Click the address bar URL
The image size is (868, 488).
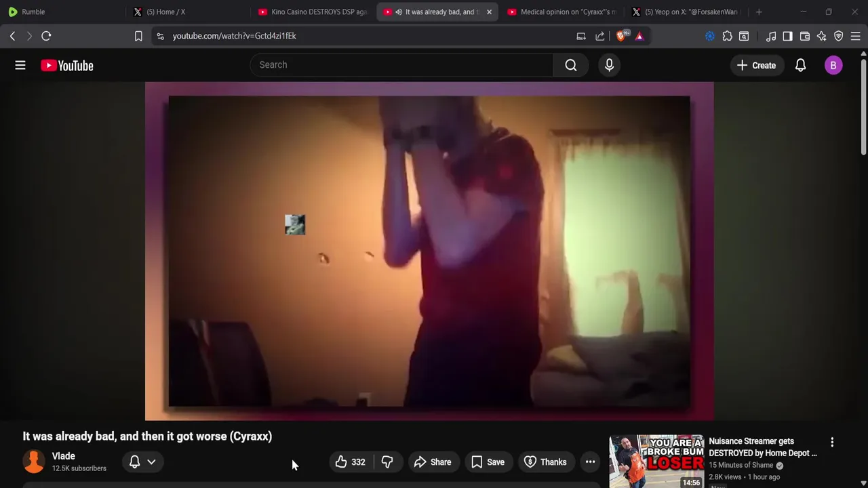coord(235,36)
